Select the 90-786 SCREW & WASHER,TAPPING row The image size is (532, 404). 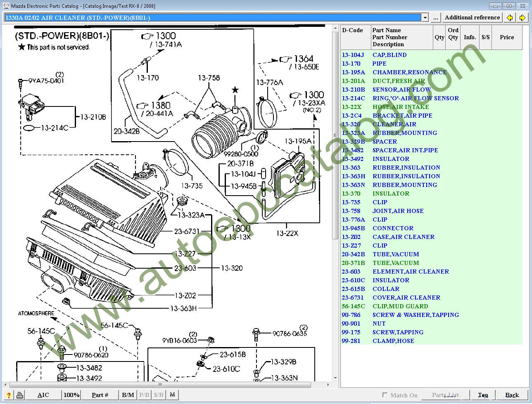432,315
